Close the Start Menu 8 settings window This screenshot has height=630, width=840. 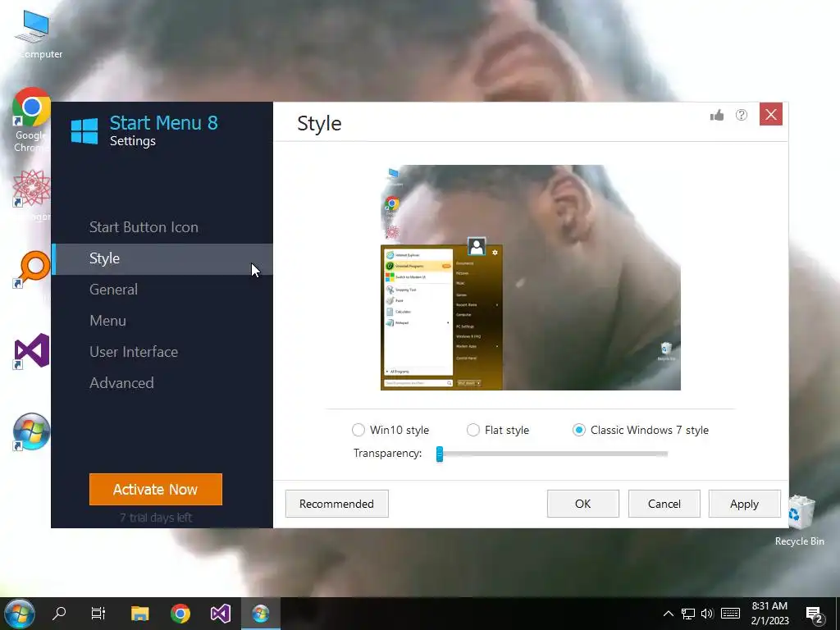771,115
